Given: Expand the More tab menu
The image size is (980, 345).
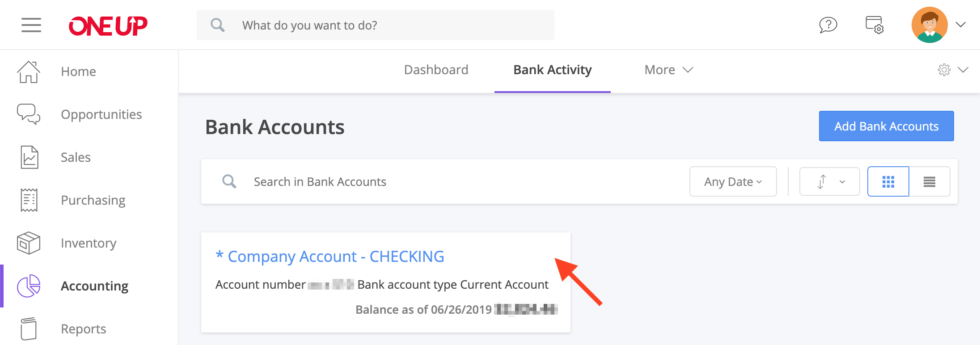Looking at the screenshot, I should pyautogui.click(x=669, y=70).
